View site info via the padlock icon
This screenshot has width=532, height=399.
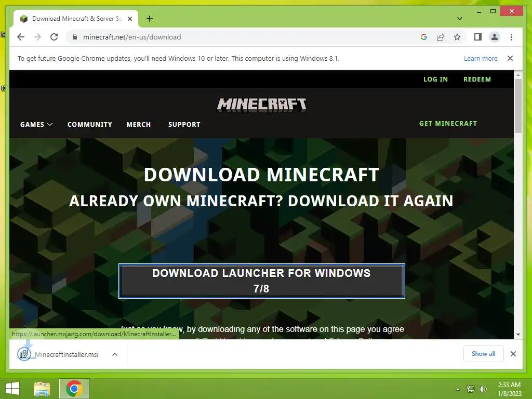(75, 37)
